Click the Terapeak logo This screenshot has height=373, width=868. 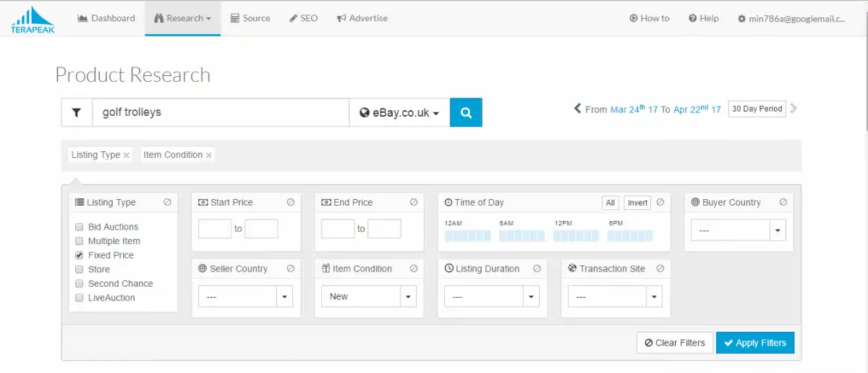coord(33,20)
